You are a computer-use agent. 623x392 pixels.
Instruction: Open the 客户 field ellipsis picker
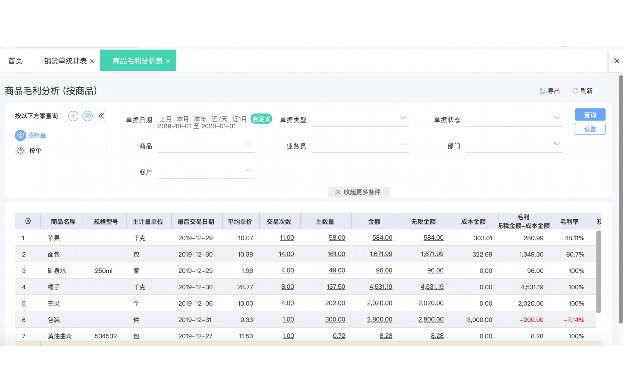[249, 170]
